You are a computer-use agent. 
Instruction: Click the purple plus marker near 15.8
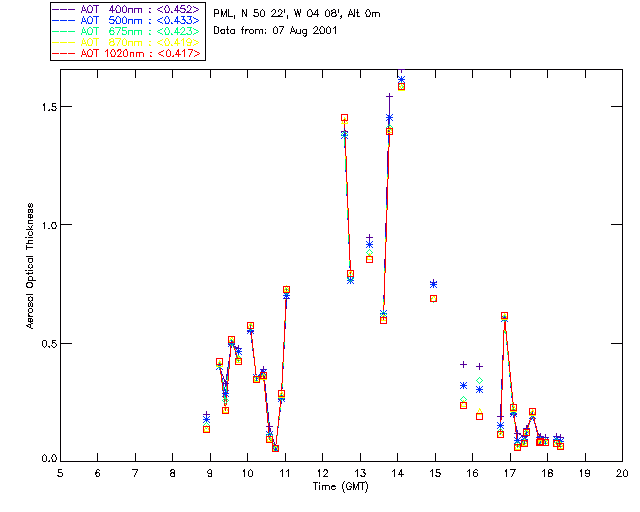click(x=463, y=365)
